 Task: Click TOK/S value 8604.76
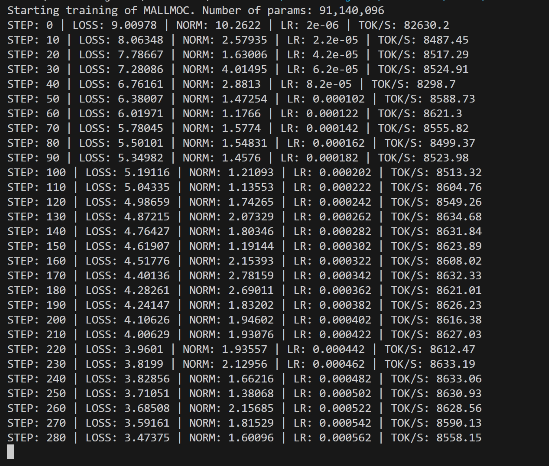click(x=459, y=187)
